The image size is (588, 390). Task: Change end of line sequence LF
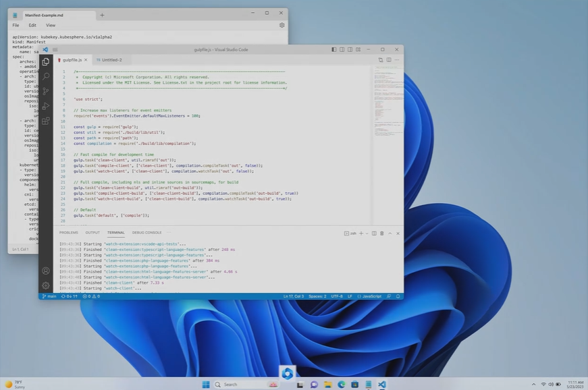(x=350, y=296)
